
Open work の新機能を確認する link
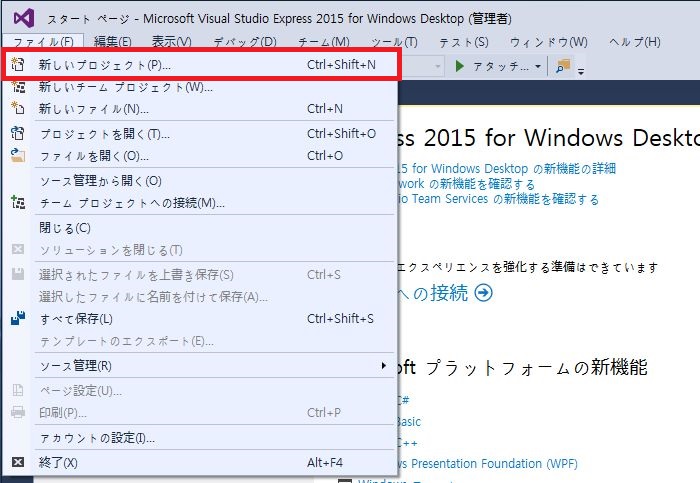pos(466,183)
